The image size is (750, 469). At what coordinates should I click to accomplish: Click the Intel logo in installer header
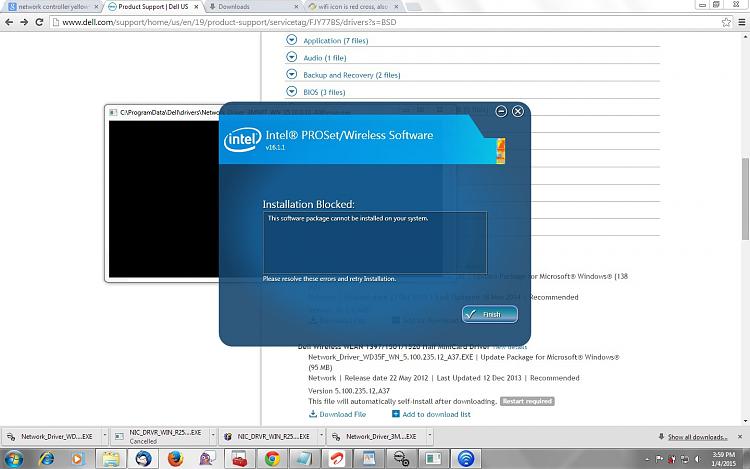pyautogui.click(x=243, y=140)
